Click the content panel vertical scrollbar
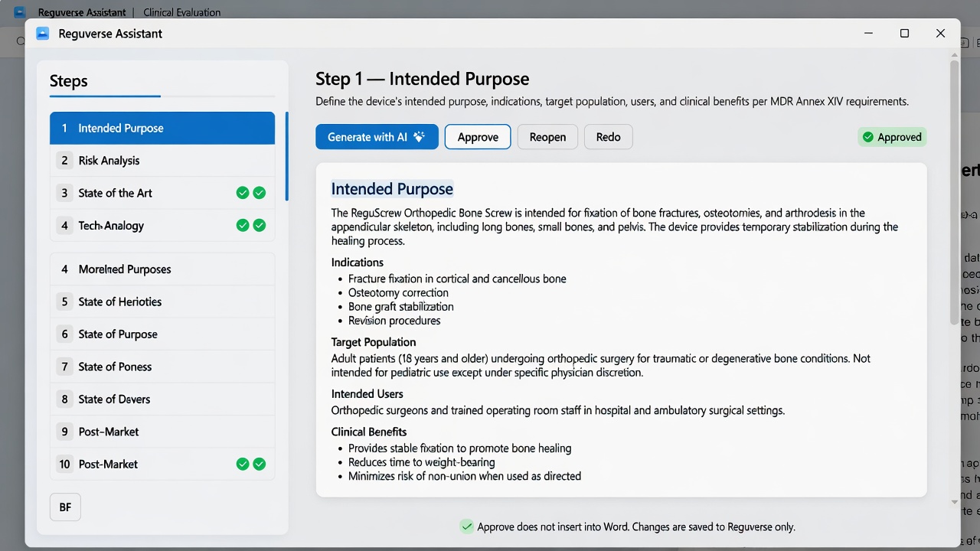Viewport: 980px width, 551px height. [x=954, y=191]
